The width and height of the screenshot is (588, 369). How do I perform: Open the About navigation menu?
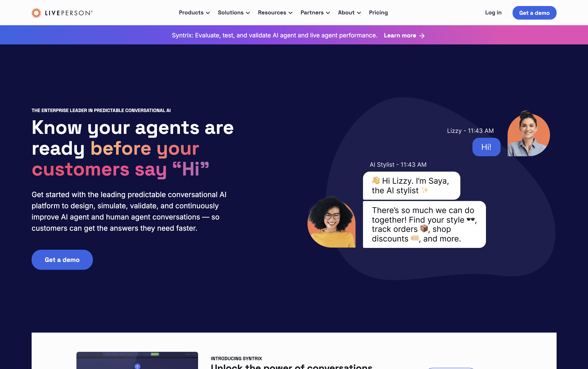coord(349,13)
